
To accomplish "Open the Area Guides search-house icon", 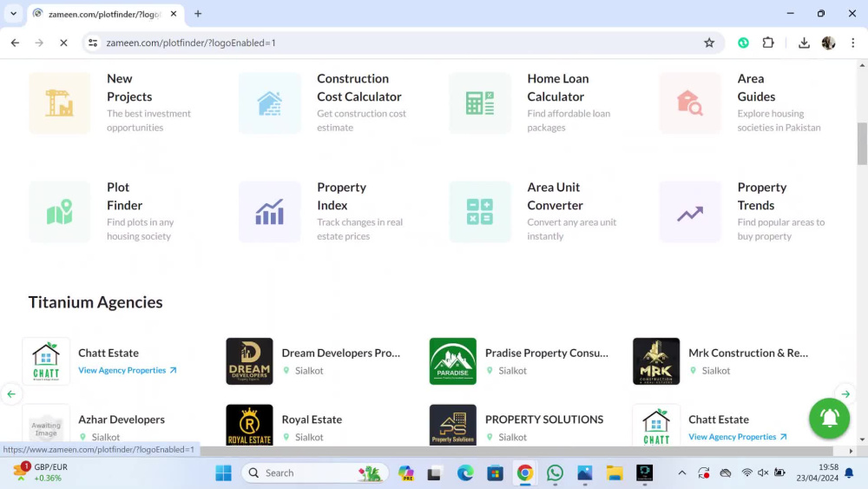I will click(x=690, y=103).
